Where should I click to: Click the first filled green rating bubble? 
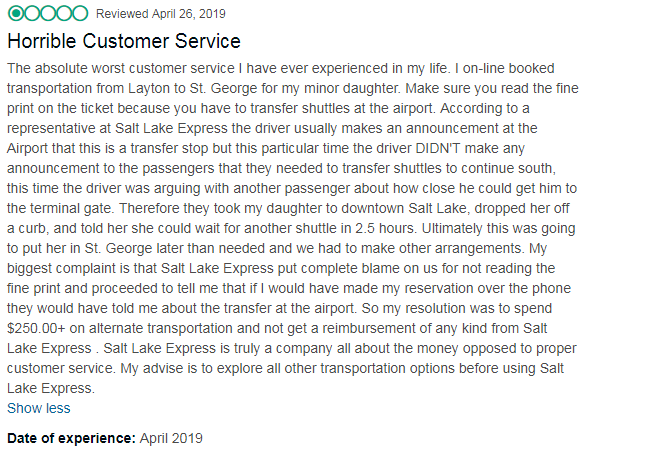point(16,14)
